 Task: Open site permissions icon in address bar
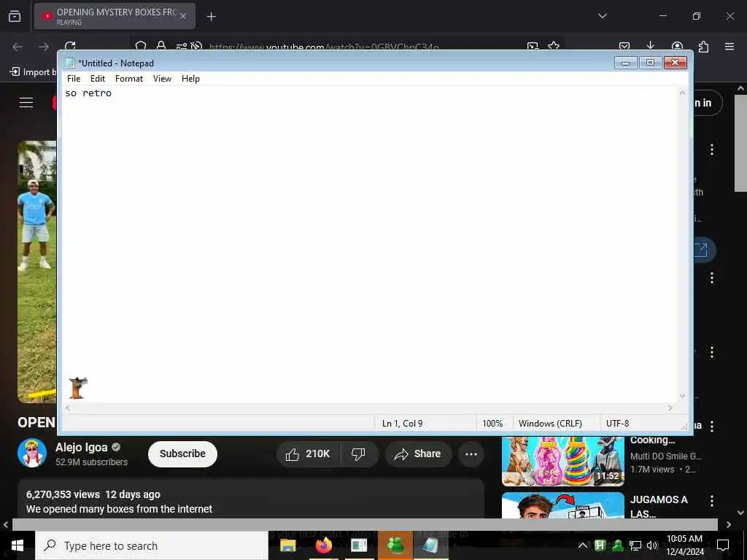(x=182, y=46)
